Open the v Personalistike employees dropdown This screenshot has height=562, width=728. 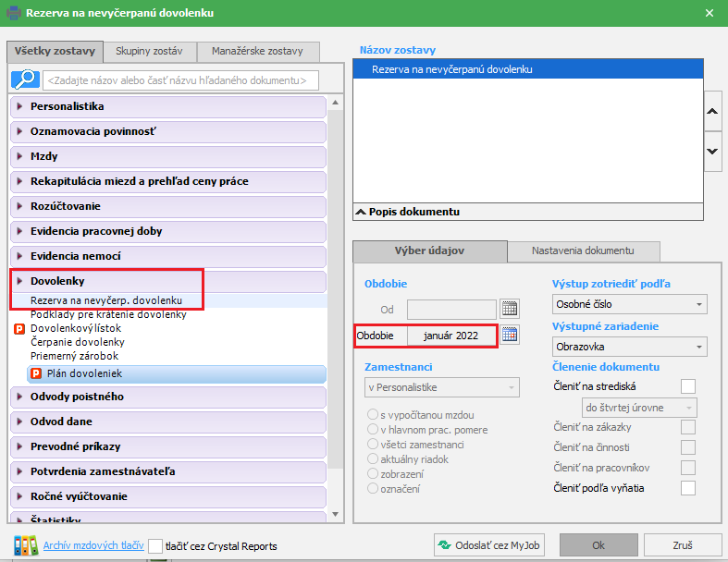pyautogui.click(x=442, y=387)
